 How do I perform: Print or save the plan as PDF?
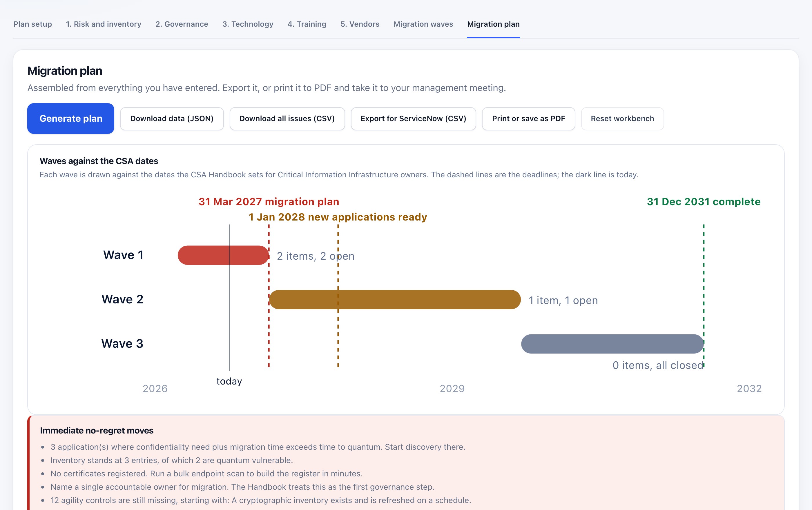click(528, 119)
